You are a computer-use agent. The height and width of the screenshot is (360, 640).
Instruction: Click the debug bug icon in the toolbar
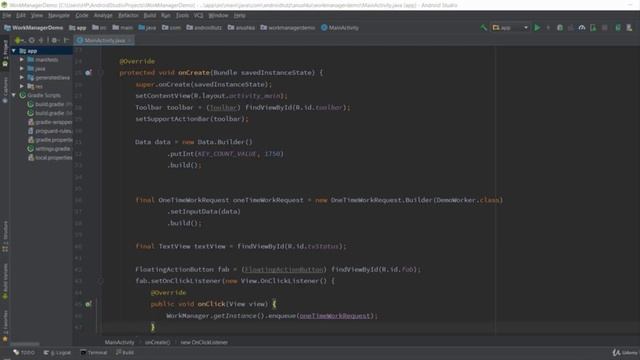point(560,28)
